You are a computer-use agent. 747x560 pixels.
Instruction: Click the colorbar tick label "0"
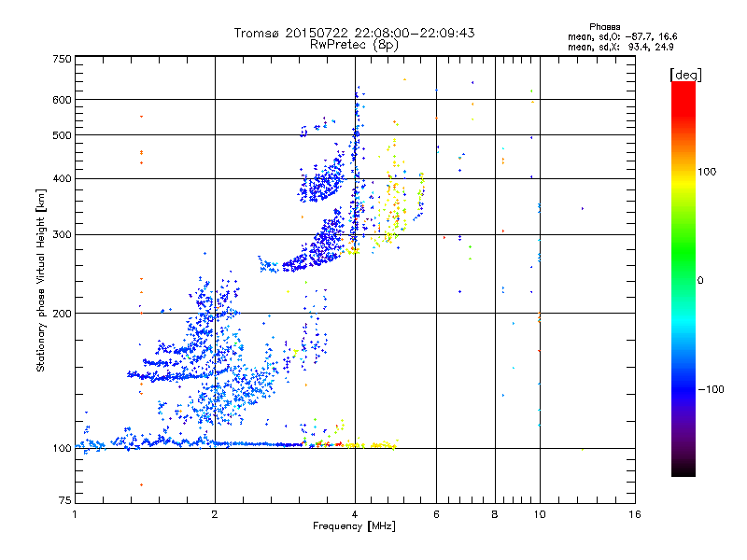(x=700, y=280)
